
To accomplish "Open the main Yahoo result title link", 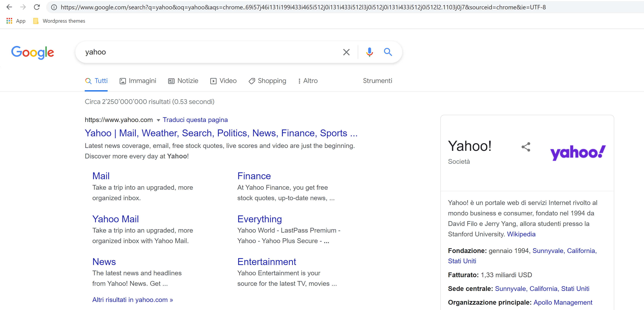I will (221, 133).
